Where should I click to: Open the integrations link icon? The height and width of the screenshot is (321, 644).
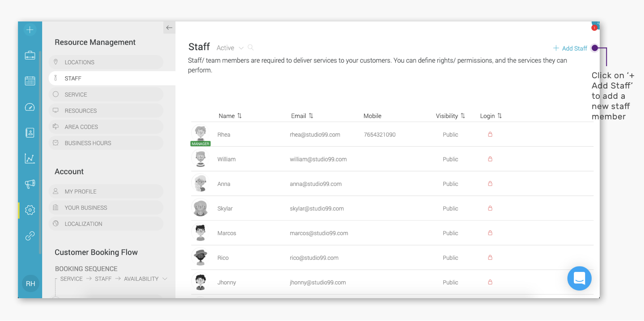pos(30,236)
